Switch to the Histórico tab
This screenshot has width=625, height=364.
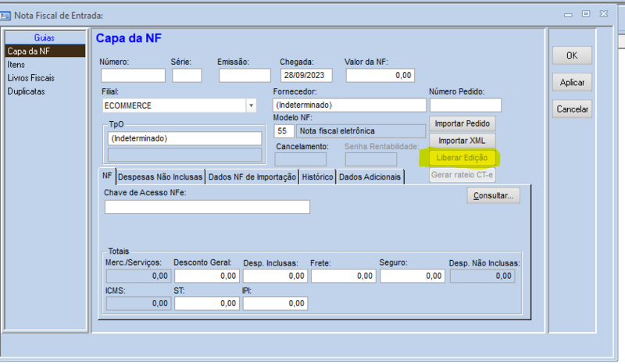pyautogui.click(x=317, y=177)
